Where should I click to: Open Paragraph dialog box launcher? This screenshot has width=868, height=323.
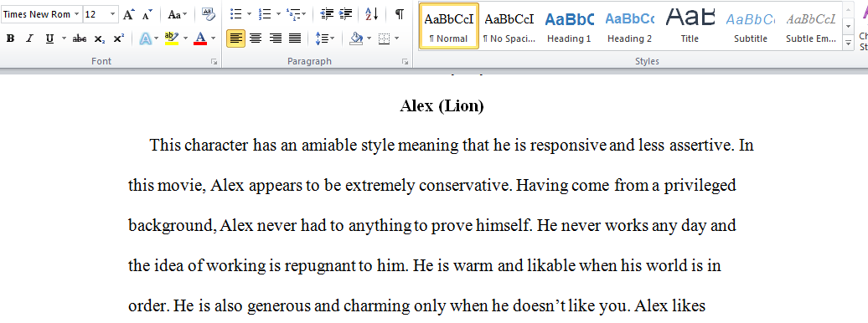coord(405,63)
